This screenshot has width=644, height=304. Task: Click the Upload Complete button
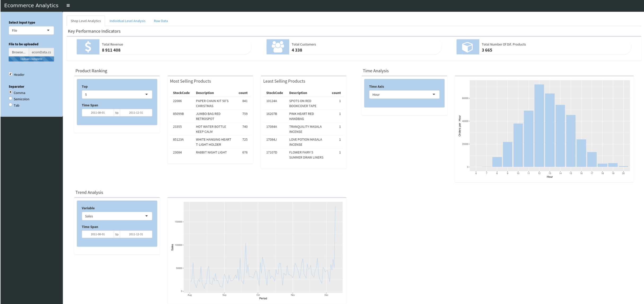point(31,59)
